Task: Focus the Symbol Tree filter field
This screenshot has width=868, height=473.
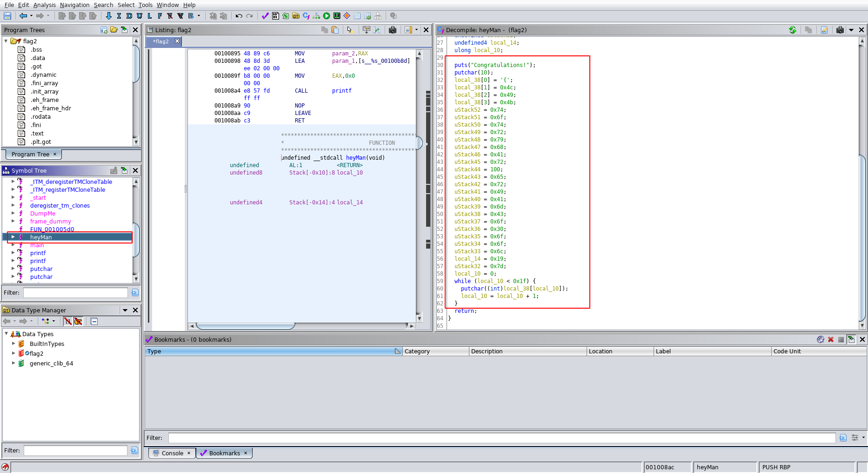Action: pos(75,292)
